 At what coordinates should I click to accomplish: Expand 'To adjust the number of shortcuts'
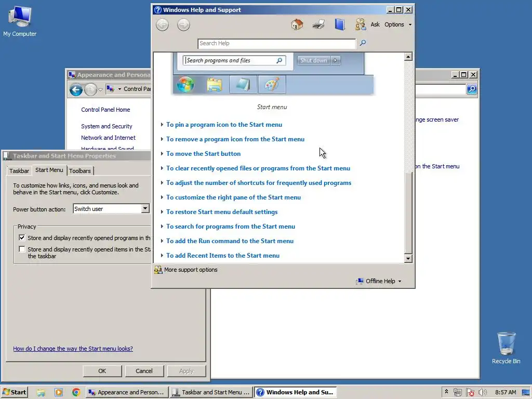pyautogui.click(x=259, y=183)
